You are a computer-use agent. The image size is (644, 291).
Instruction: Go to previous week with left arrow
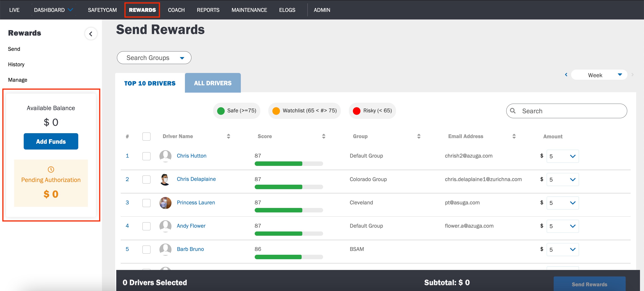coord(566,75)
